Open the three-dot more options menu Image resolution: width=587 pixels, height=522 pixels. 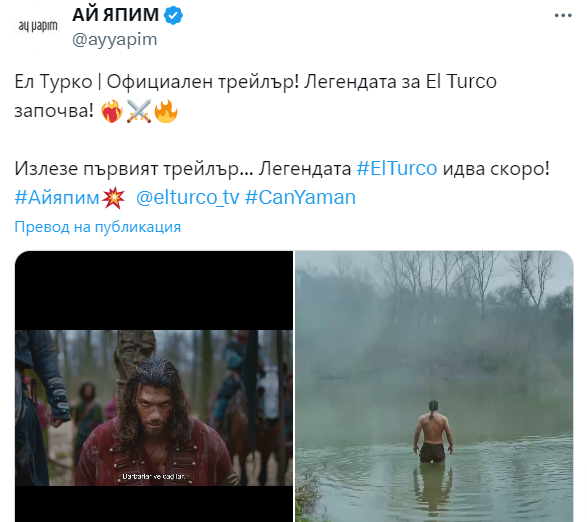tap(563, 16)
